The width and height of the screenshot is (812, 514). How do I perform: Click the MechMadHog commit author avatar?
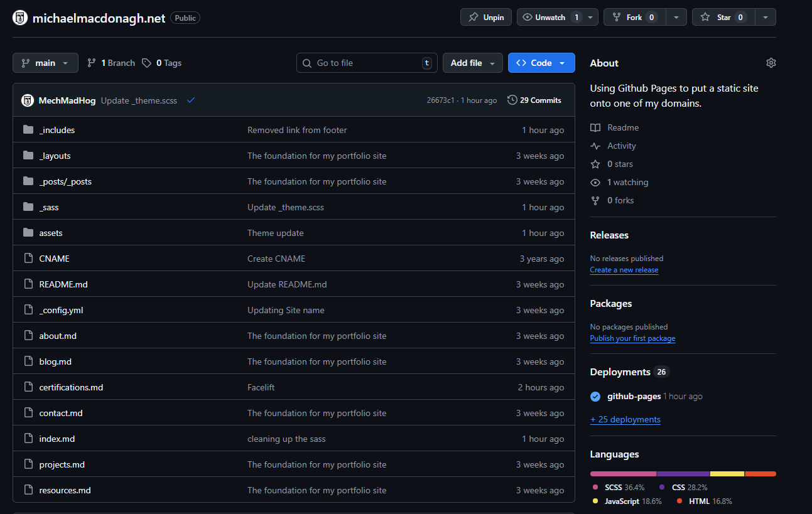pyautogui.click(x=27, y=100)
